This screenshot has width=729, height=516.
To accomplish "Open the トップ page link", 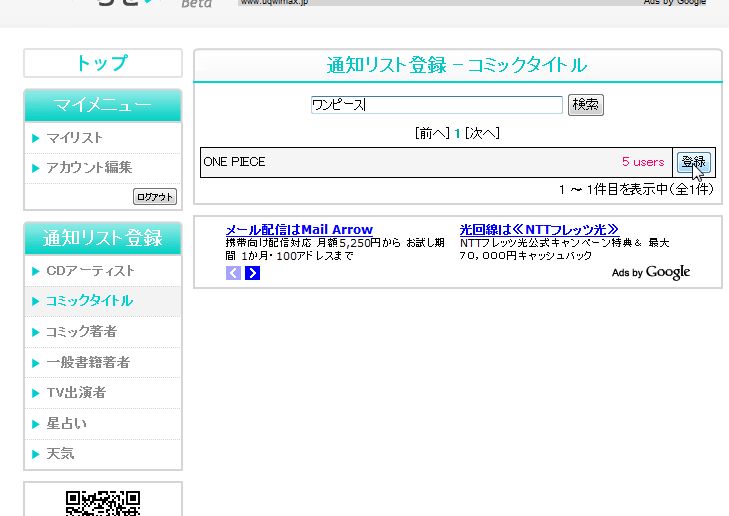I will click(x=102, y=63).
